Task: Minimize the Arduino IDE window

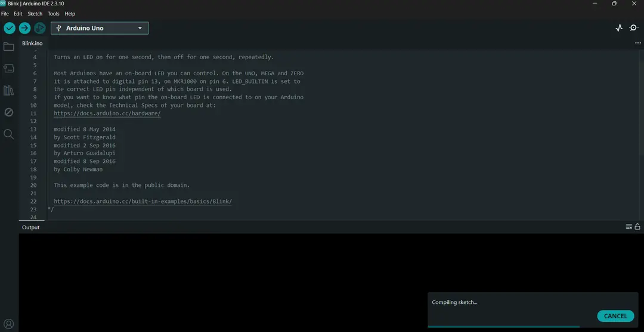Action: (x=595, y=4)
